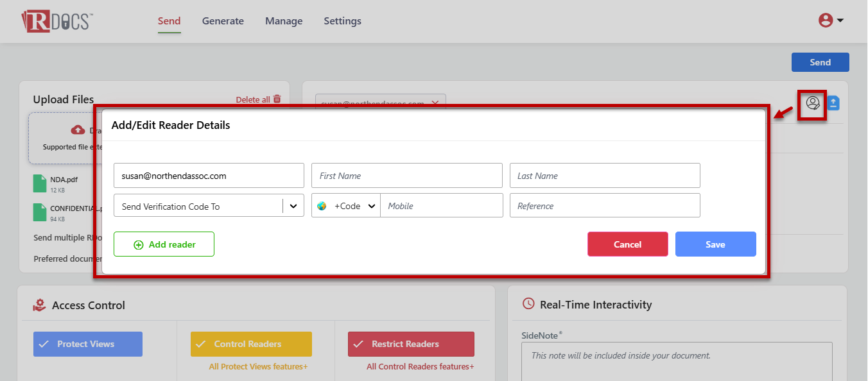Viewport: 868px width, 381px height.
Task: Toggle the Protect Views option
Action: pyautogui.click(x=88, y=344)
